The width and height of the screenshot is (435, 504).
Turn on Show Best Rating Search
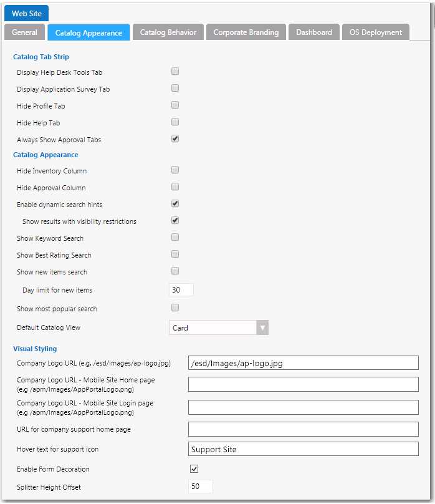coord(174,253)
